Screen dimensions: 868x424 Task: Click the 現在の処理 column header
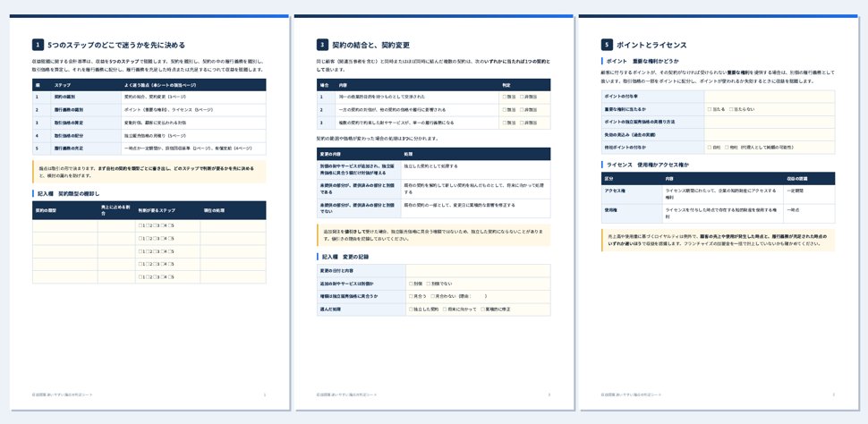click(233, 210)
